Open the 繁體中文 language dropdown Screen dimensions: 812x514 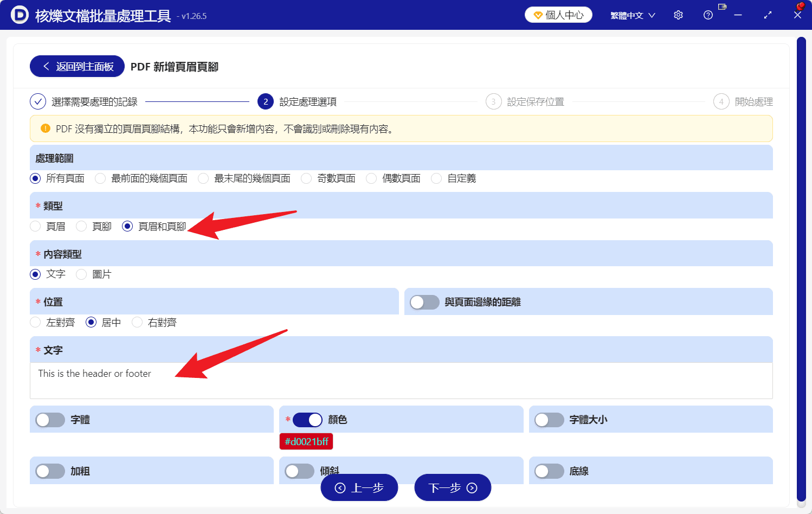[x=633, y=15]
